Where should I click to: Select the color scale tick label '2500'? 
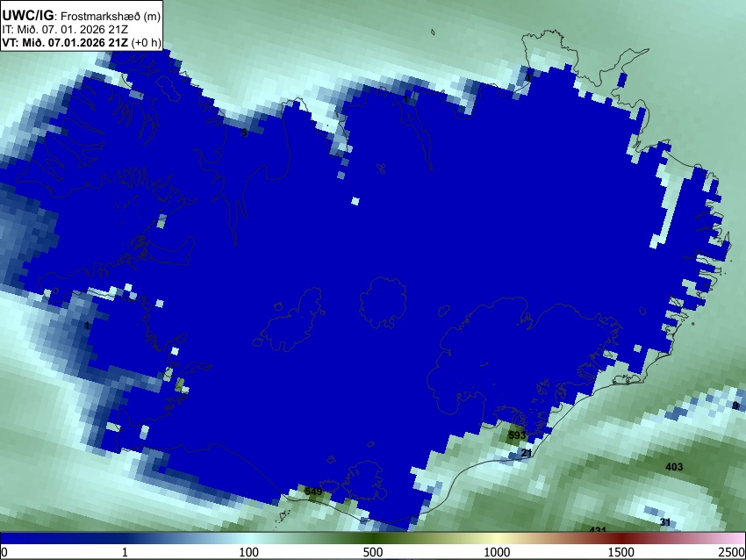coord(732,552)
